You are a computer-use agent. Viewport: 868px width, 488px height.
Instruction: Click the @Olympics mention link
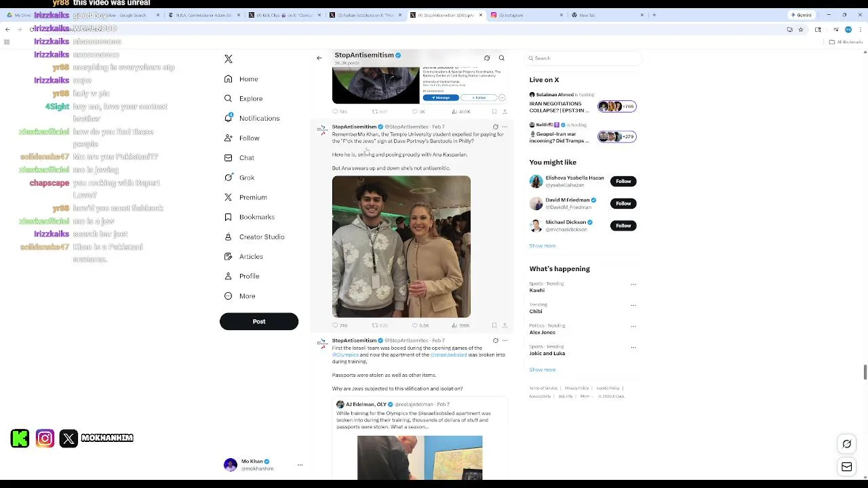(346, 354)
